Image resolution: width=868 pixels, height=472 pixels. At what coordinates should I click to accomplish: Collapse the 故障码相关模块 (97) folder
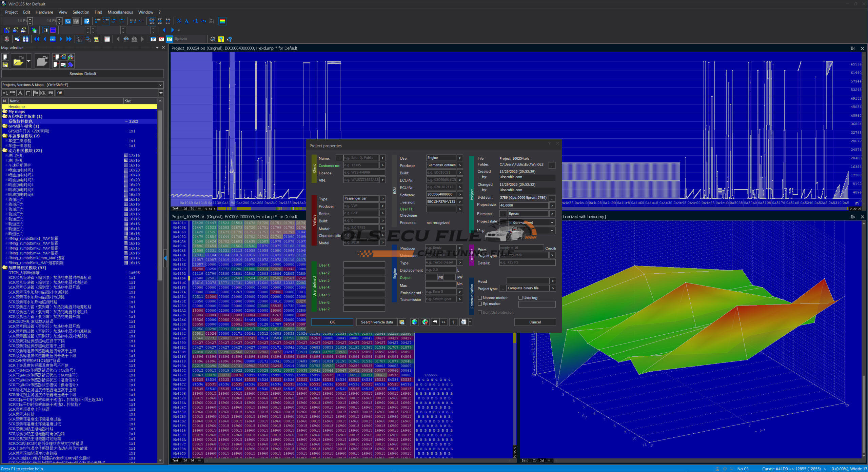[x=5, y=268]
